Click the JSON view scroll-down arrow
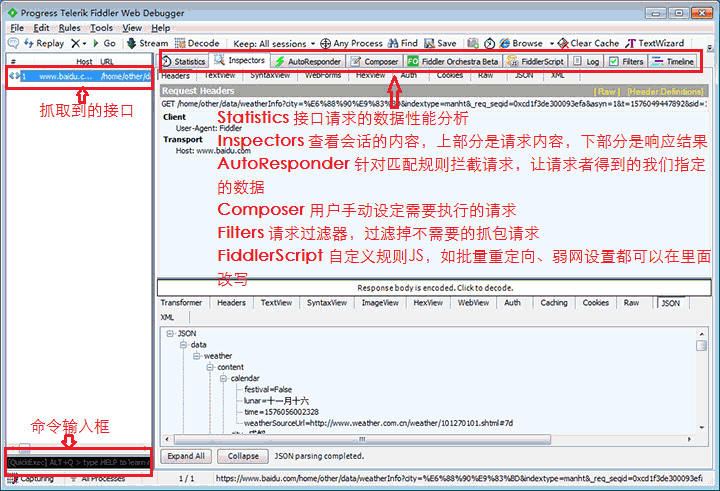Viewport: 720px width, 491px height. click(701, 428)
